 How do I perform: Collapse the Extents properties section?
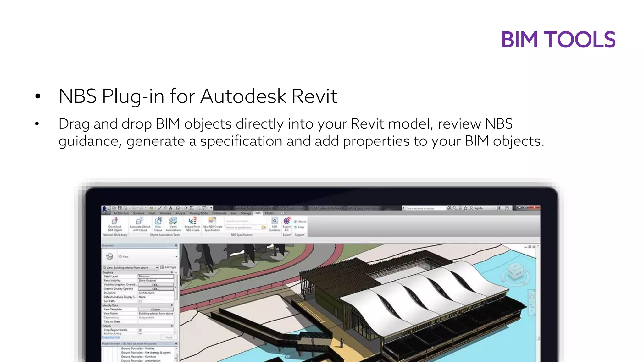(172, 326)
